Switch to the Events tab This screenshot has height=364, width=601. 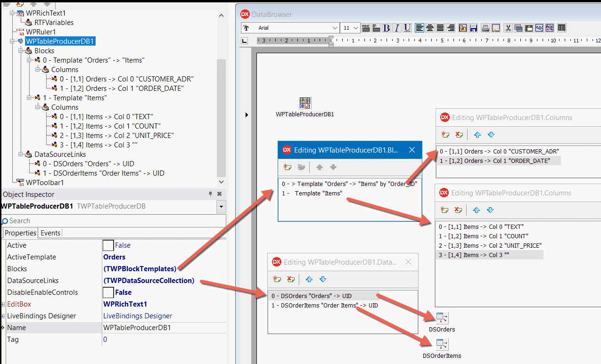click(50, 233)
